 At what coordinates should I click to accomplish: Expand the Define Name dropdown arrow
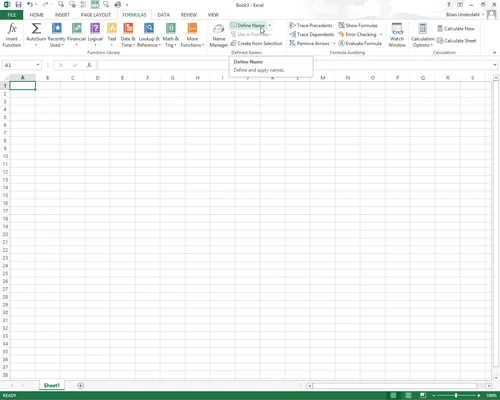tap(270, 25)
